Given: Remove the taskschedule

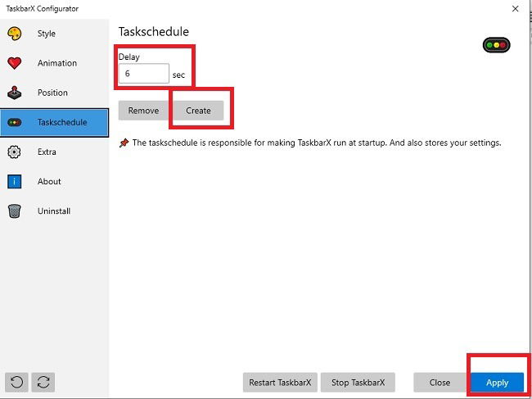Looking at the screenshot, I should pos(143,111).
